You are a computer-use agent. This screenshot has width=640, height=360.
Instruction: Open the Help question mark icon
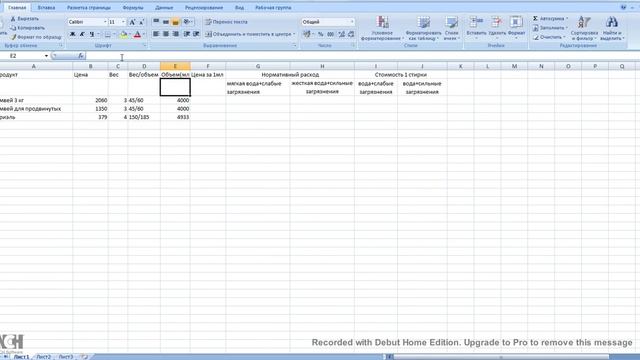[x=623, y=7]
